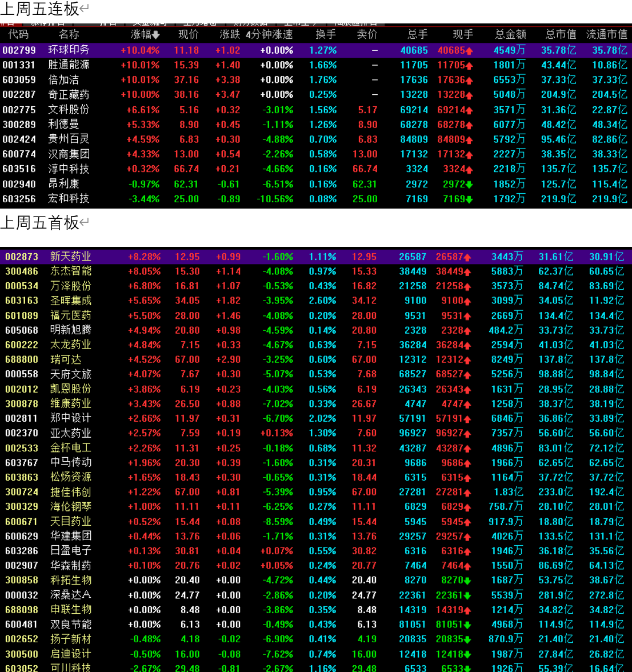Click the 4549万 total amount cell
The image size is (632, 672).
coord(509,50)
